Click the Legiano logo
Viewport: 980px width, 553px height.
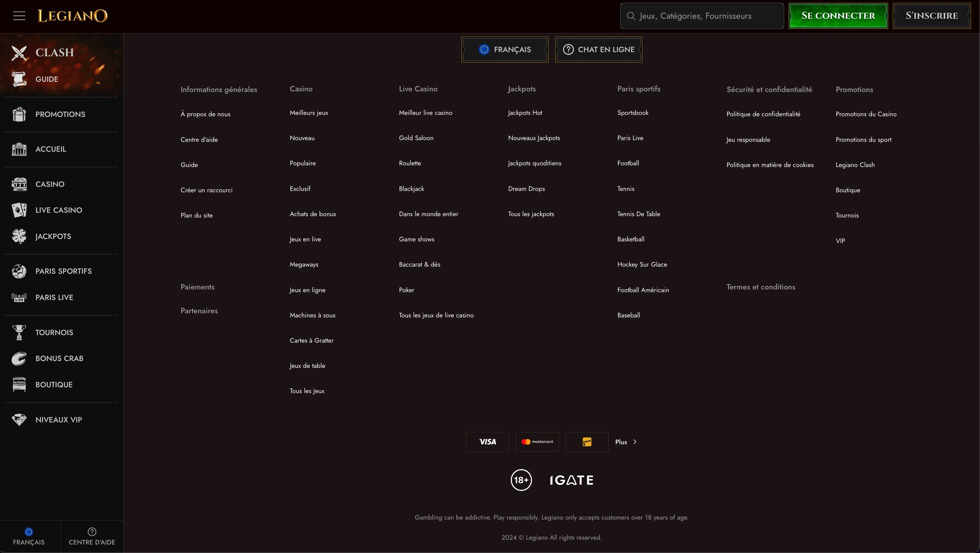click(x=72, y=16)
